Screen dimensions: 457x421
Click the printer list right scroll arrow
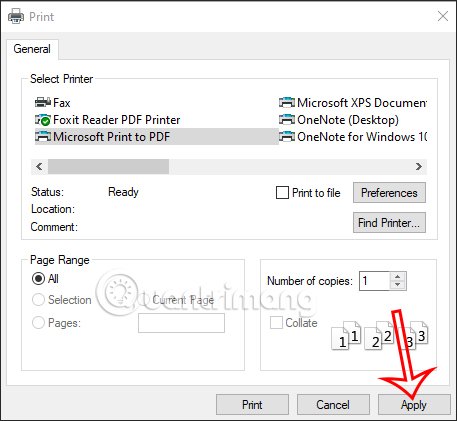pyautogui.click(x=419, y=166)
